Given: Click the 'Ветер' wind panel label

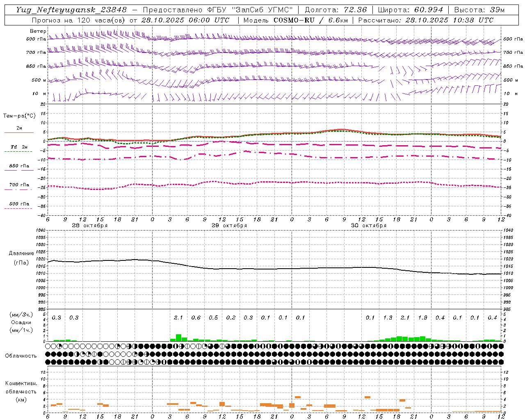Looking at the screenshot, I should (x=38, y=31).
